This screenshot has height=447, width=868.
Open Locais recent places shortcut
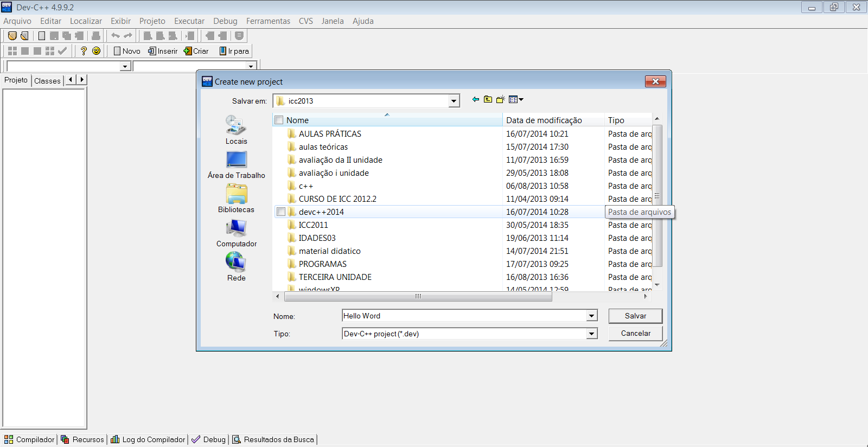[236, 130]
